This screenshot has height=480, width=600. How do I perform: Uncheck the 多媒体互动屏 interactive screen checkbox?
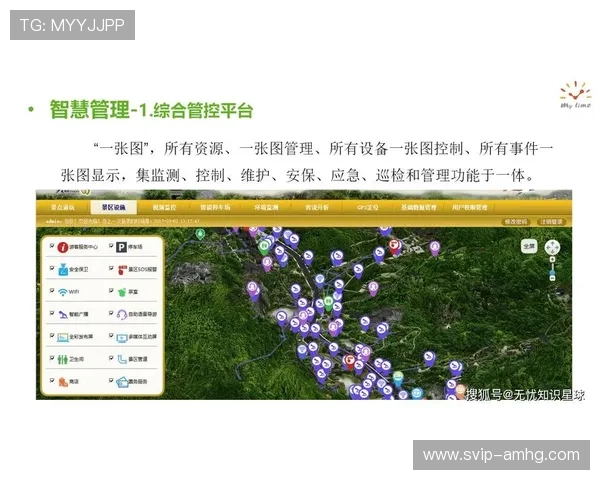click(x=111, y=335)
